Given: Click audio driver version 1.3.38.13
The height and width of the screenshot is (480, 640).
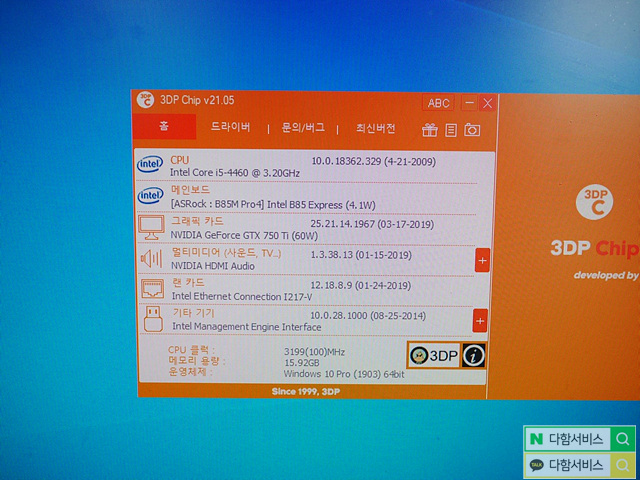Looking at the screenshot, I should click(x=331, y=255).
